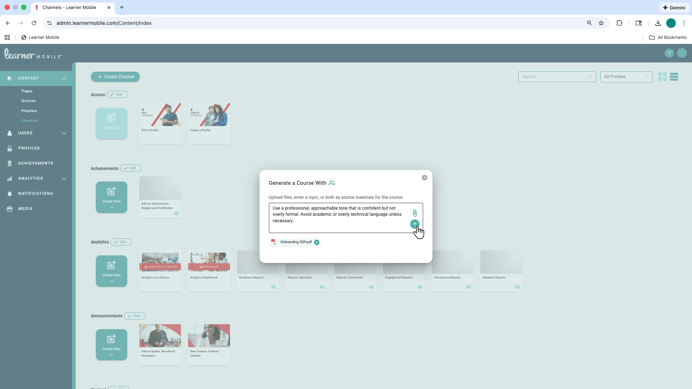The height and width of the screenshot is (389, 692).
Task: Open the New Feature: Ordered Content card
Action: [209, 344]
